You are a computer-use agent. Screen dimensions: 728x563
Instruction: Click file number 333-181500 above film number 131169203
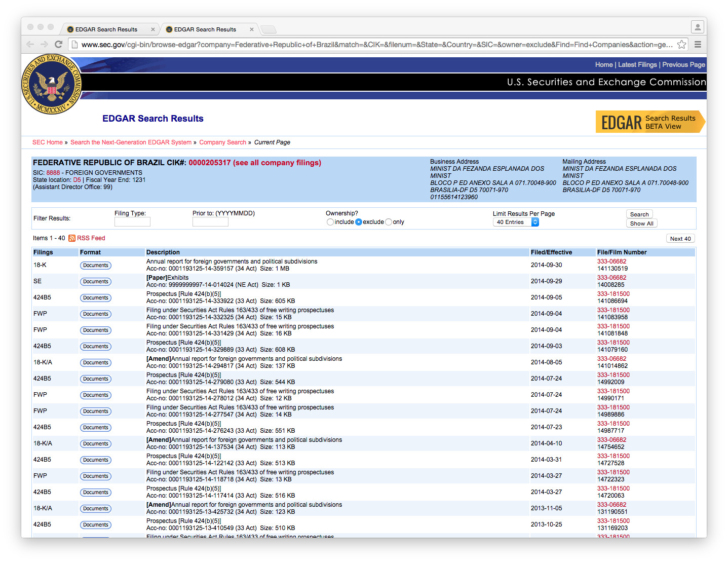pyautogui.click(x=613, y=521)
